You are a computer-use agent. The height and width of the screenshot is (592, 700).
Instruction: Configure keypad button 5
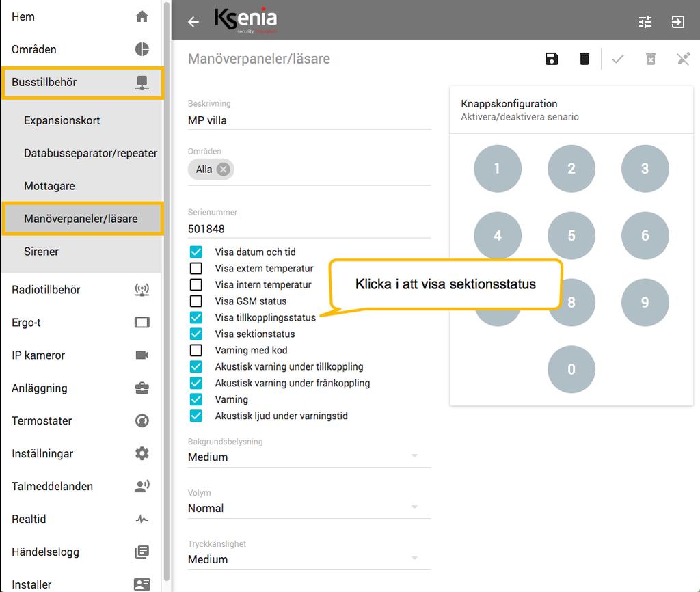[571, 235]
